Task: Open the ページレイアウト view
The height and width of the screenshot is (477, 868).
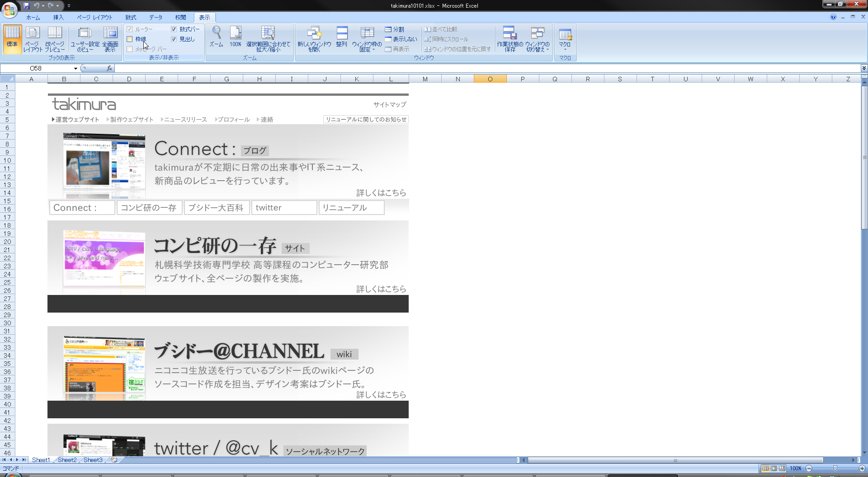Action: pos(33,39)
